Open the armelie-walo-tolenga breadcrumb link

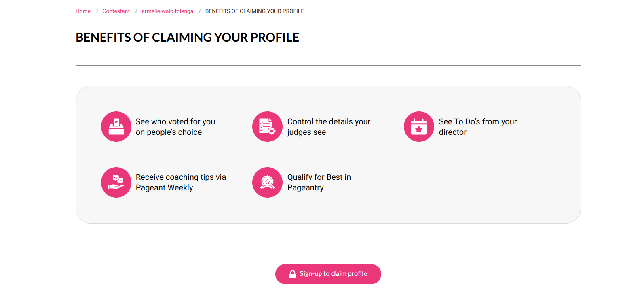(x=167, y=11)
